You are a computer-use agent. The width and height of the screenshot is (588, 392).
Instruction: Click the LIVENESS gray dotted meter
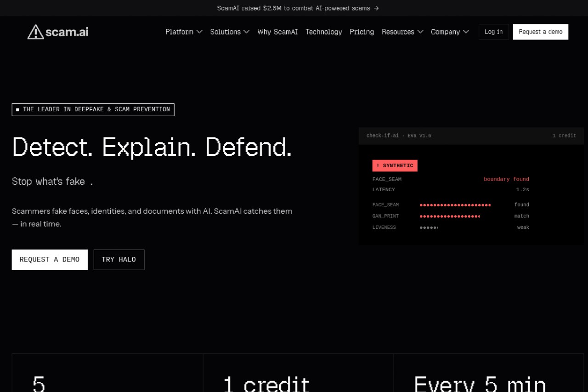pyautogui.click(x=429, y=227)
